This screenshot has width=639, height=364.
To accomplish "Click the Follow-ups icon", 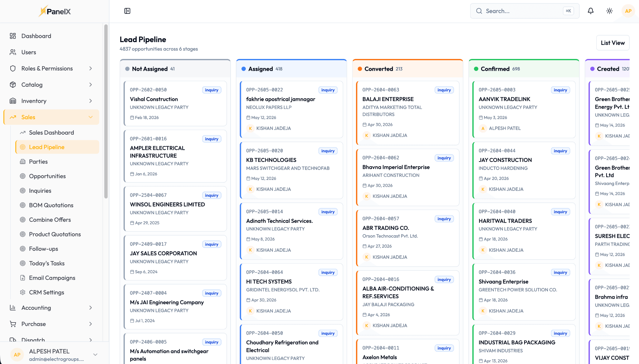I will click(x=23, y=249).
